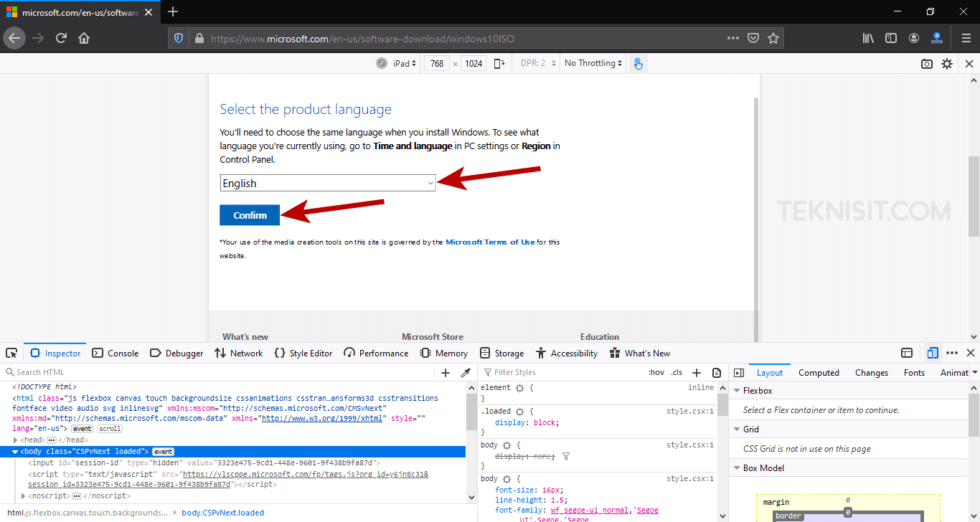Switch to the Computed sidebar tab
980x522 pixels.
point(819,373)
